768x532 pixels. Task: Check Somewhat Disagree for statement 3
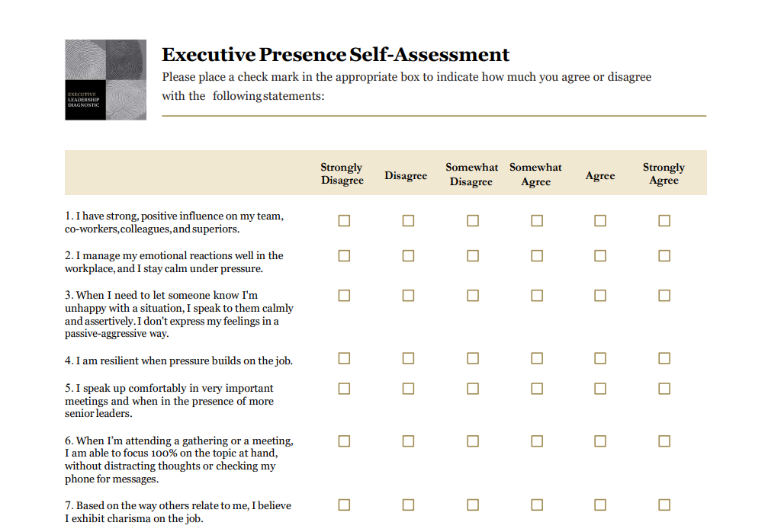[x=473, y=296]
